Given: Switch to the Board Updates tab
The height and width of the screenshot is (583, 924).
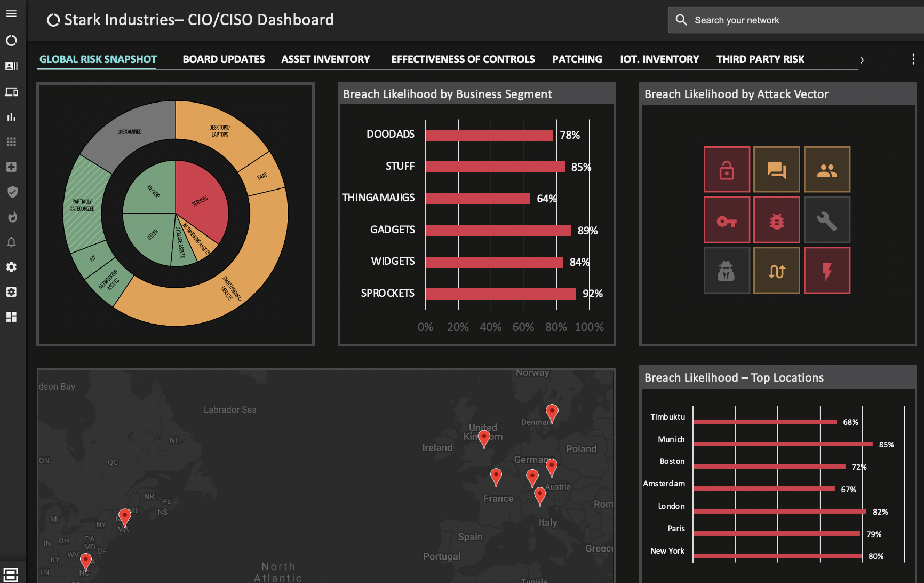Looking at the screenshot, I should click(224, 59).
